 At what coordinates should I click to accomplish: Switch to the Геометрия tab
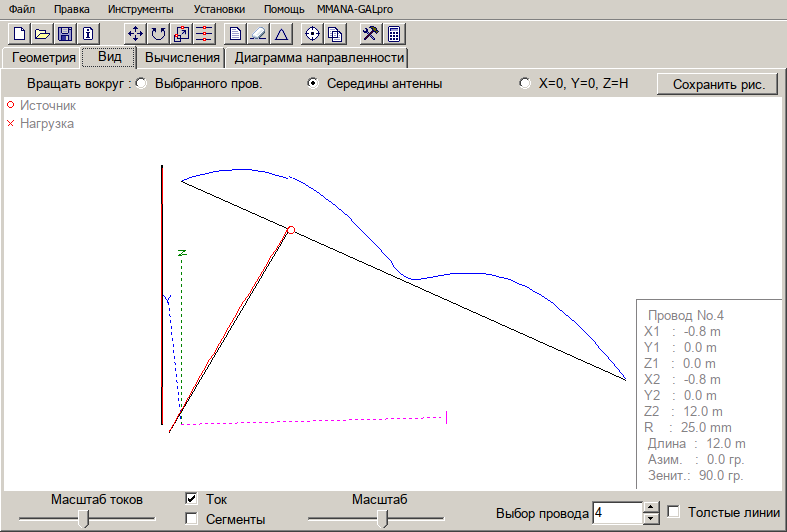click(x=43, y=58)
